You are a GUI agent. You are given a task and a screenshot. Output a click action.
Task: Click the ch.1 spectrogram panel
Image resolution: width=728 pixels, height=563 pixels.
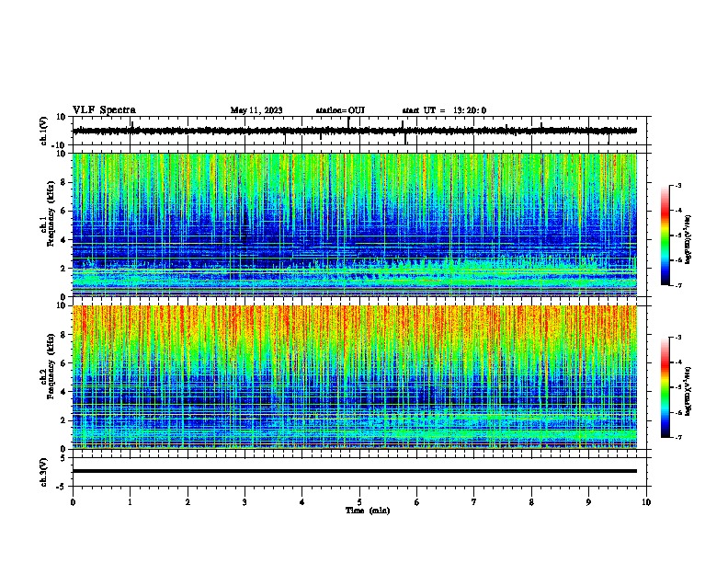(x=355, y=224)
